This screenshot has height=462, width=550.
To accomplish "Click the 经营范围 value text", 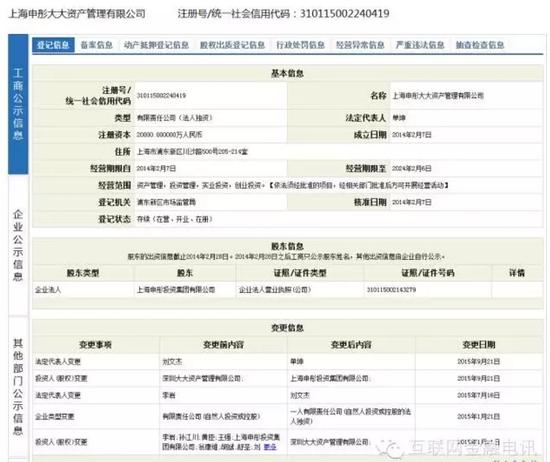I will click(x=293, y=185).
